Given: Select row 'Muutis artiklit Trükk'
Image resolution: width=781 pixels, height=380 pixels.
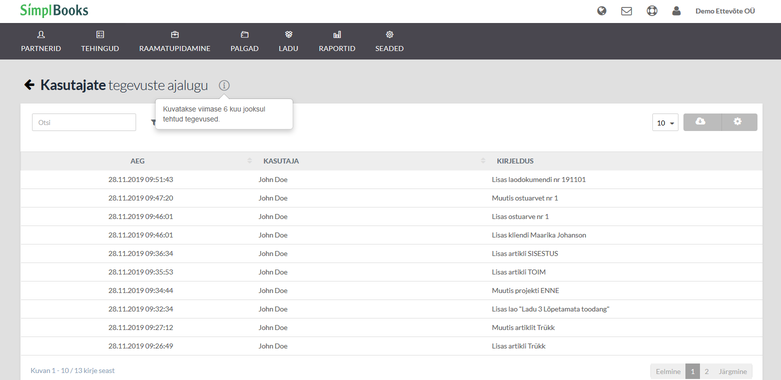Looking at the screenshot, I should click(x=391, y=327).
